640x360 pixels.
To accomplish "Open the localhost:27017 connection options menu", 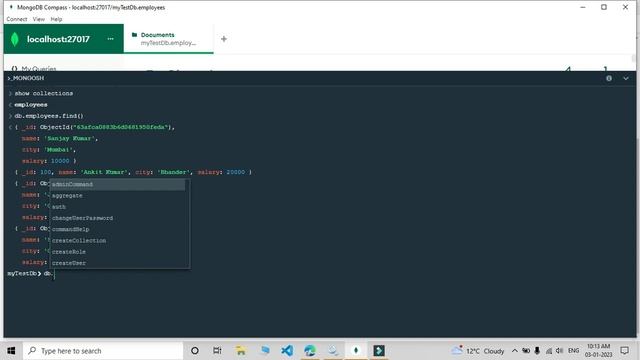I will coord(110,39).
